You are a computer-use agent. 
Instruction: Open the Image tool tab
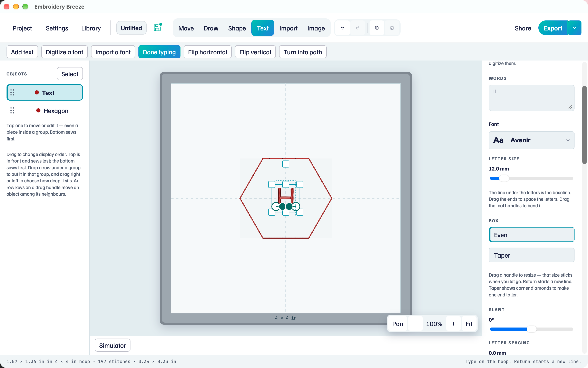click(x=316, y=28)
